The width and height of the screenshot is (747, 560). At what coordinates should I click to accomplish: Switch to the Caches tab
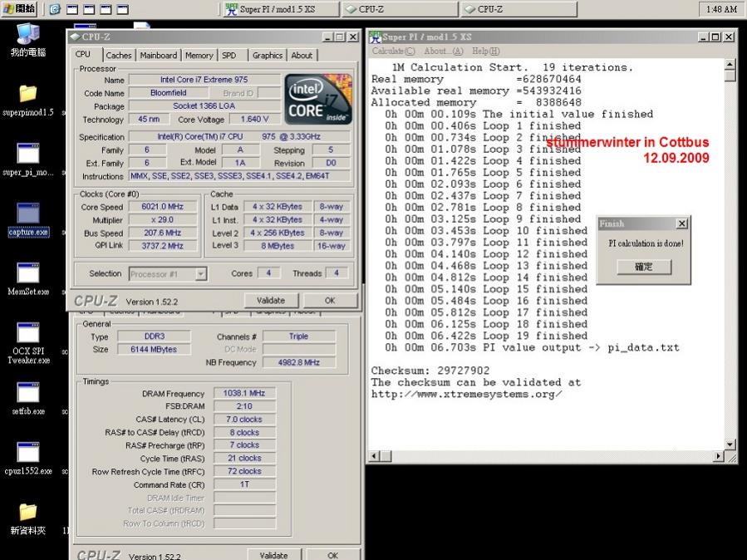point(119,55)
